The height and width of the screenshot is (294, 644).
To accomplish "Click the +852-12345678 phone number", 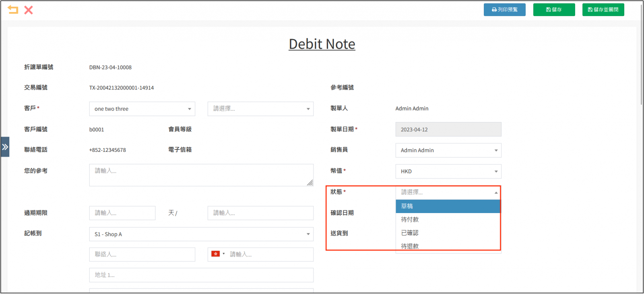I will click(x=107, y=150).
